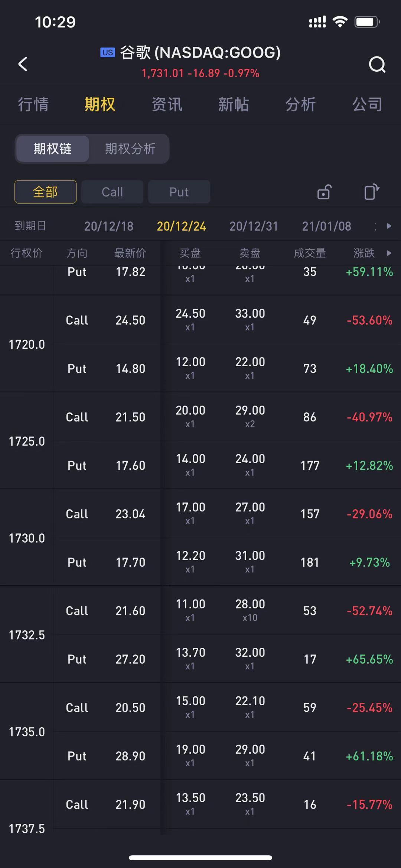Tap the battery status icon
Viewport: 401px width, 868px height.
pos(367,22)
